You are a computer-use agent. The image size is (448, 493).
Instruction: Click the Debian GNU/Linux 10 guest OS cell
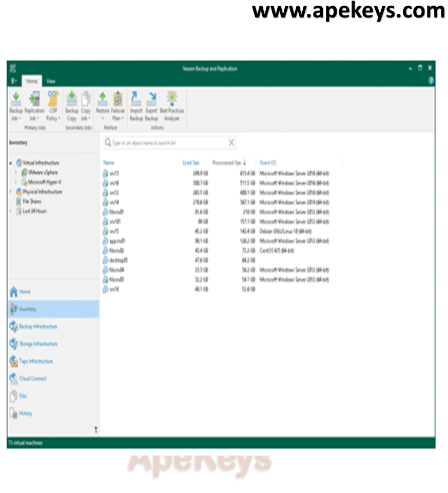pos(285,231)
